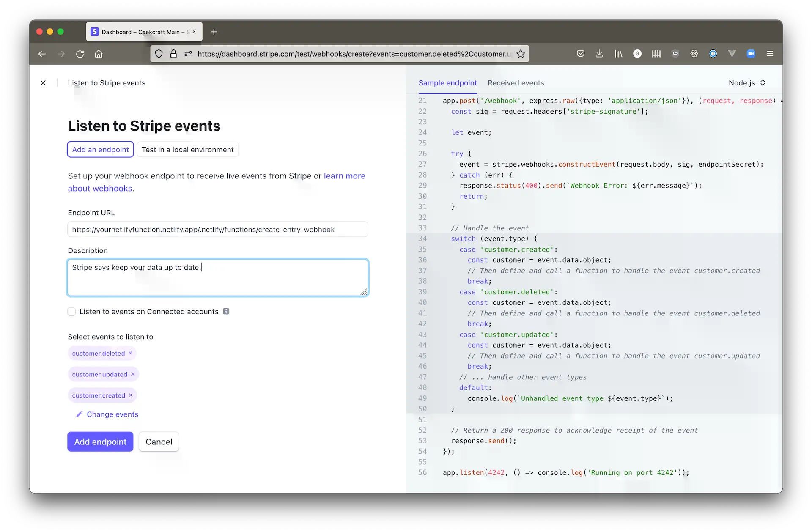This screenshot has height=532, width=812.
Task: Click the bookmark star icon in address bar
Action: pyautogui.click(x=521, y=53)
